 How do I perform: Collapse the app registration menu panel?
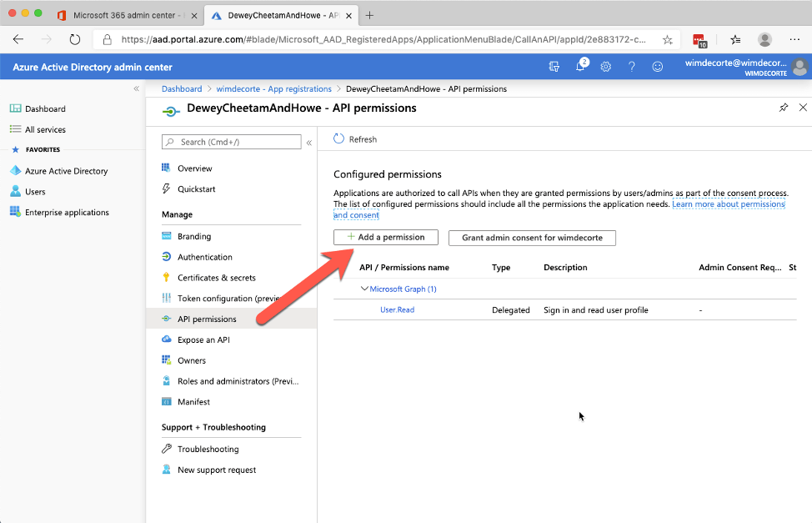point(309,143)
